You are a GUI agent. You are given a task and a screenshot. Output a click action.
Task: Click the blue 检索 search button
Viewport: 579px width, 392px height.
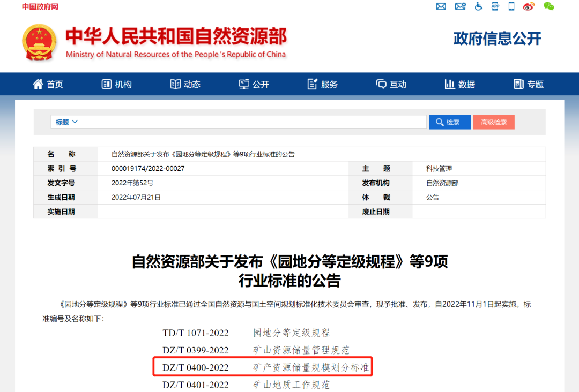449,122
